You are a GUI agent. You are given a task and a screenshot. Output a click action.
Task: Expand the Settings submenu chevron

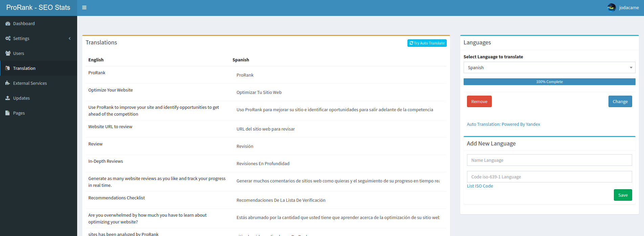point(70,38)
